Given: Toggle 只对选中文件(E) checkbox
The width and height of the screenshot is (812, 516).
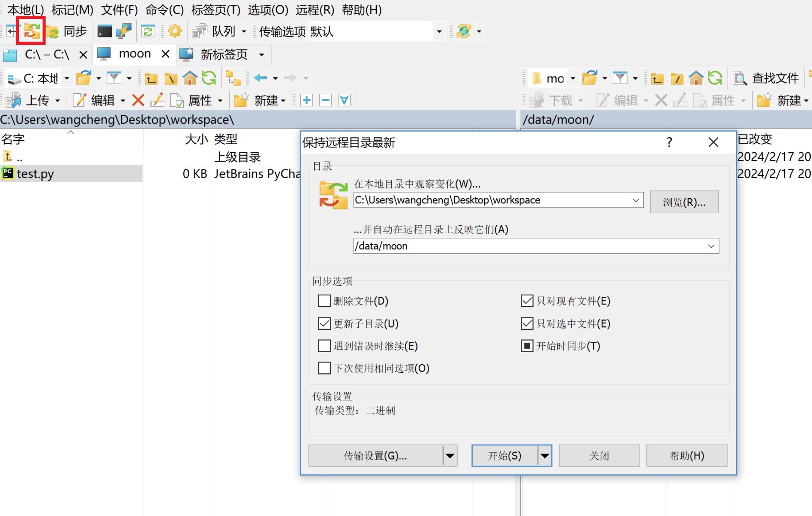Looking at the screenshot, I should 527,323.
